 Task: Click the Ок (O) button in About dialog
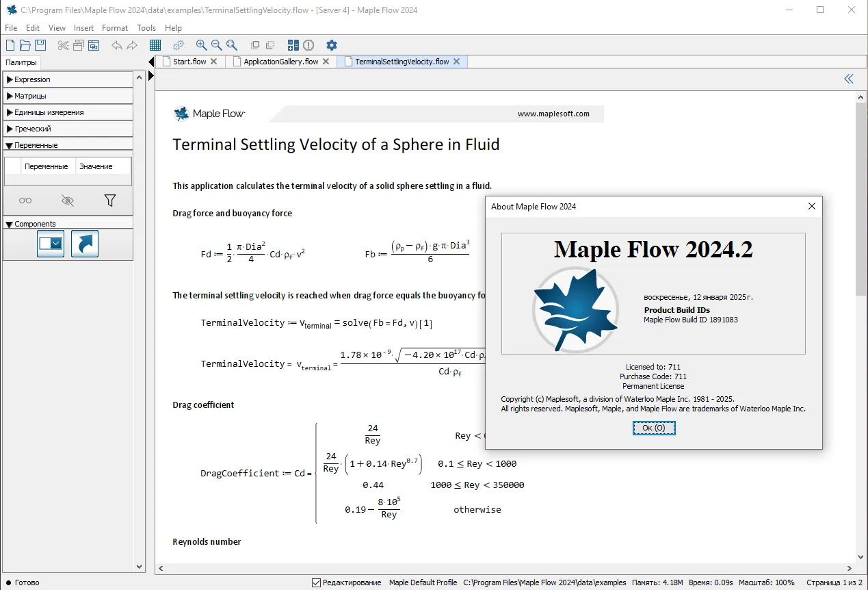click(x=654, y=428)
